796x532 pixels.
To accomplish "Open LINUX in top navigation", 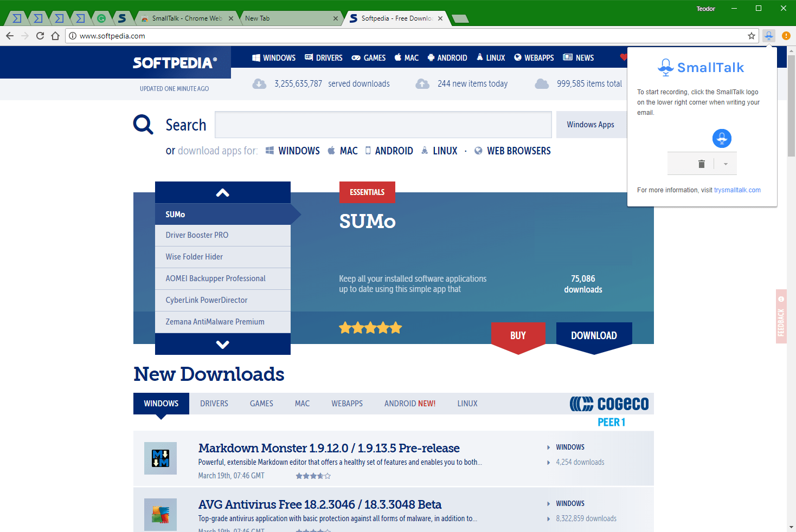I will click(491, 57).
